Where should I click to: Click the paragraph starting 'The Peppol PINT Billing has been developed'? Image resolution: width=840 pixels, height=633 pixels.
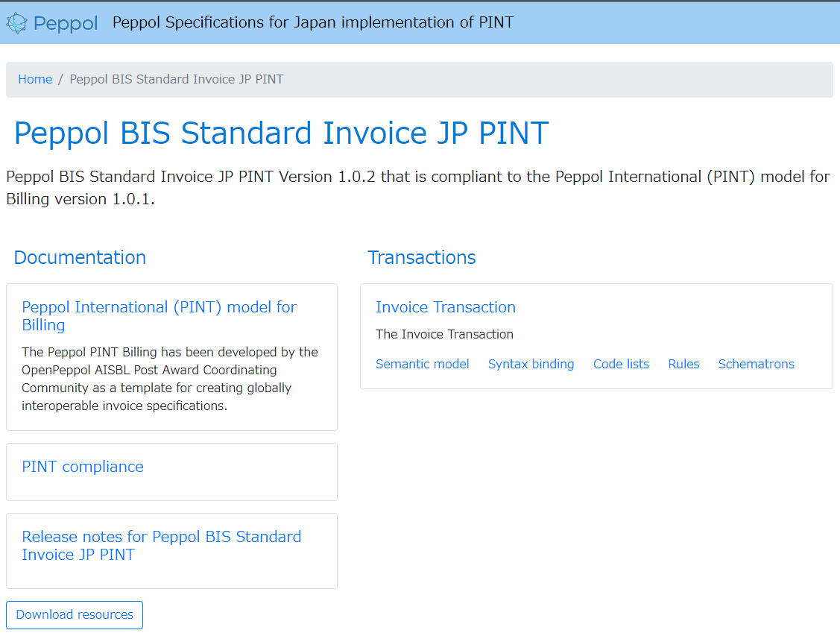pyautogui.click(x=170, y=379)
